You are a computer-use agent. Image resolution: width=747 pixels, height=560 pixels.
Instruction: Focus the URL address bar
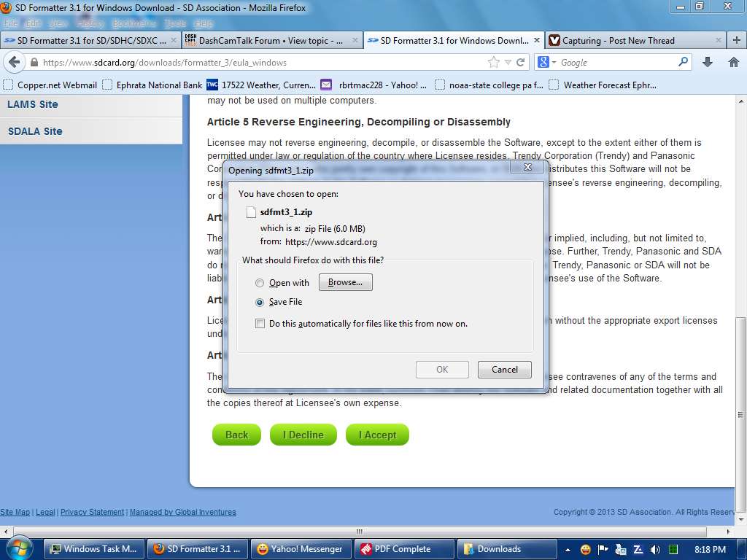[262, 63]
